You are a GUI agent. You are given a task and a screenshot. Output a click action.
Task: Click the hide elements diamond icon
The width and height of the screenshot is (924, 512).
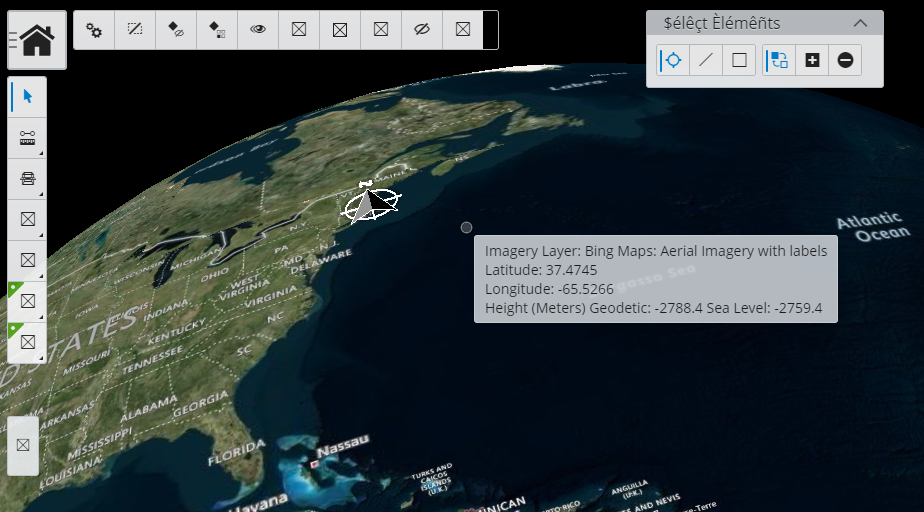pyautogui.click(x=176, y=29)
